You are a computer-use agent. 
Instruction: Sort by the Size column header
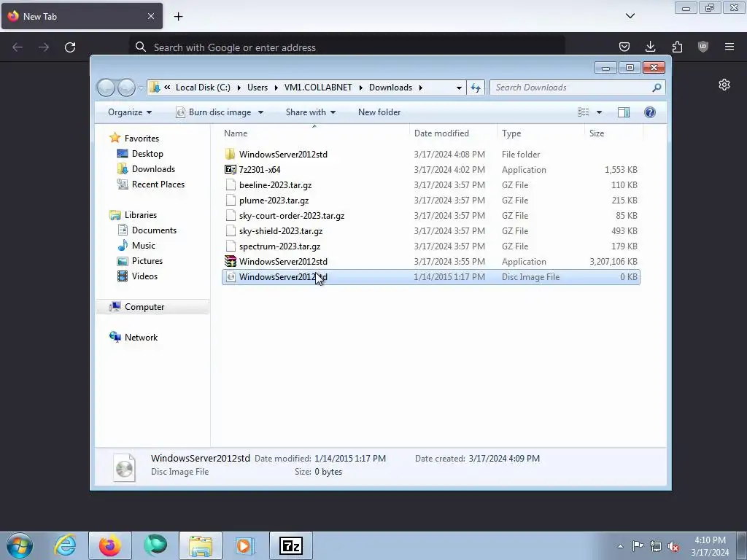pyautogui.click(x=614, y=133)
